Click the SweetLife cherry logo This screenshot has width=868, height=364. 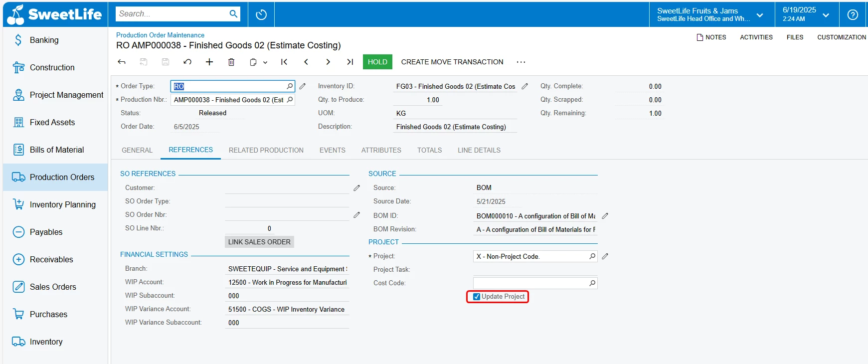click(x=55, y=14)
